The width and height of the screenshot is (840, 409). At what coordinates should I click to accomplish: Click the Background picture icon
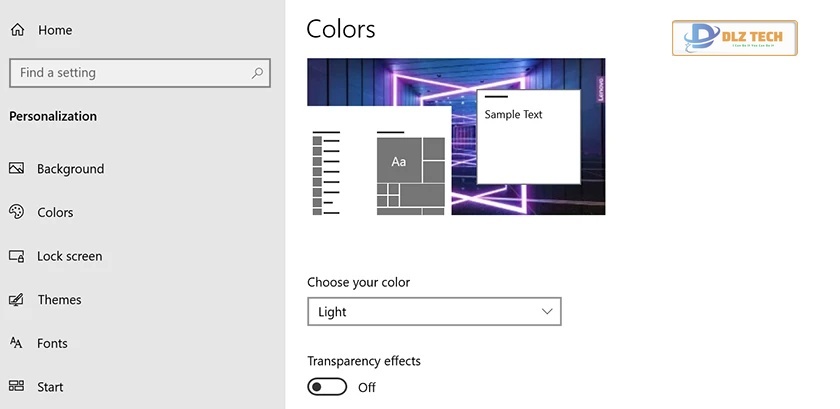[x=17, y=169]
